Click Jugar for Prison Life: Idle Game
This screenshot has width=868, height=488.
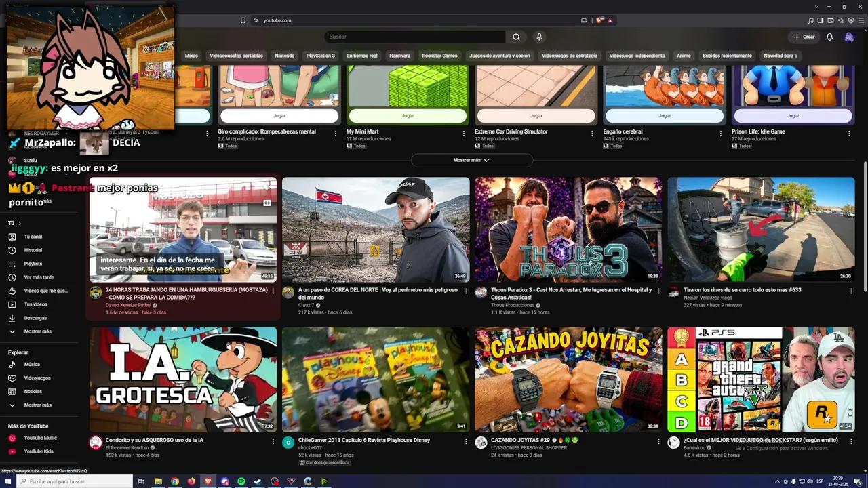pyautogui.click(x=793, y=115)
